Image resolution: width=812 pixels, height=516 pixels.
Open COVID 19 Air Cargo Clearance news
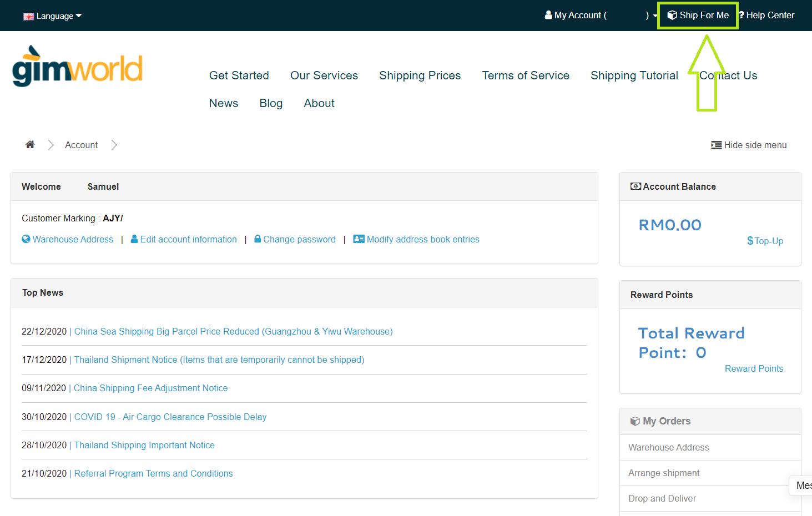(x=170, y=417)
